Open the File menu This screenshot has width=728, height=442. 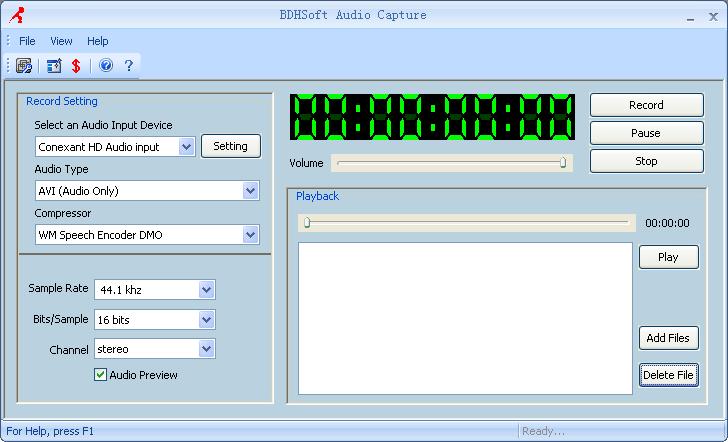pyautogui.click(x=27, y=41)
